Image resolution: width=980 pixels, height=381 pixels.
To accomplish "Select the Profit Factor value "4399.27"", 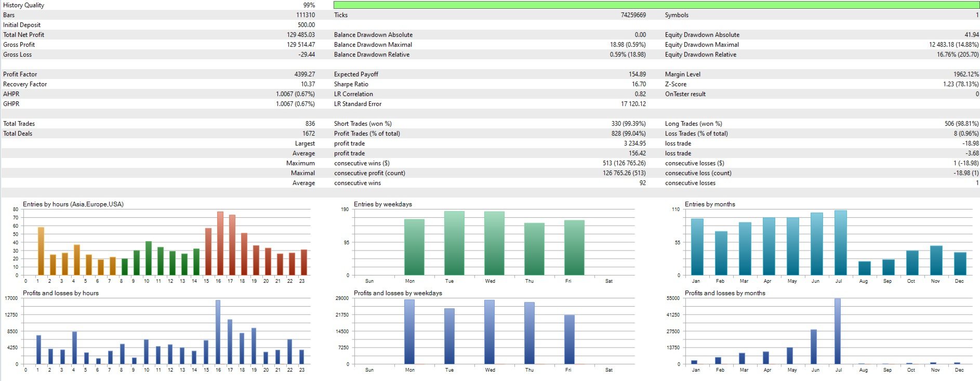I will [x=304, y=74].
